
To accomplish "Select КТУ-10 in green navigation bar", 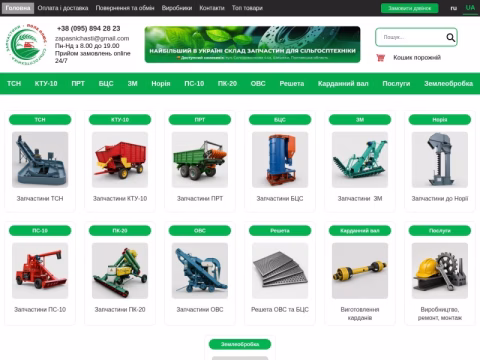I will (x=46, y=84).
